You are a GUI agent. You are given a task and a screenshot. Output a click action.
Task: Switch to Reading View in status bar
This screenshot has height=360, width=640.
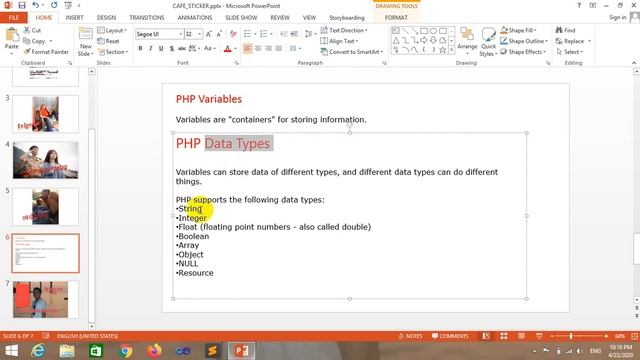point(521,336)
